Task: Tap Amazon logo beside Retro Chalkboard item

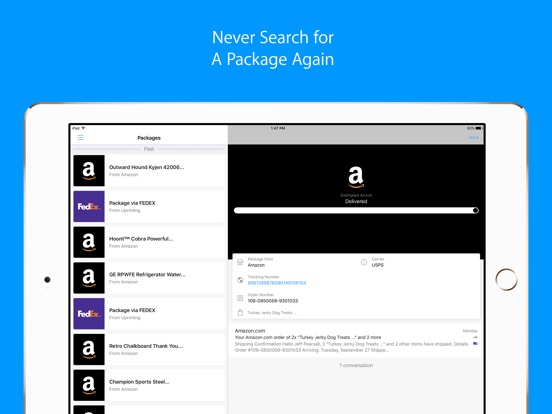Action: point(89,349)
